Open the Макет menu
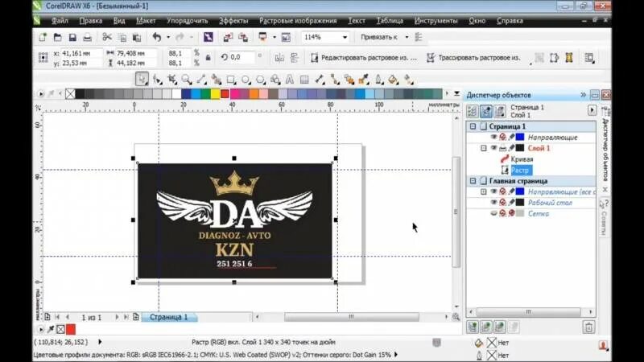644x362 pixels. click(x=146, y=21)
